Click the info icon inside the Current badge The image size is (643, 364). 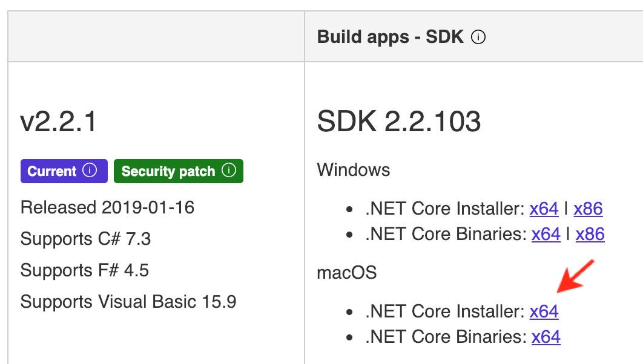[90, 171]
